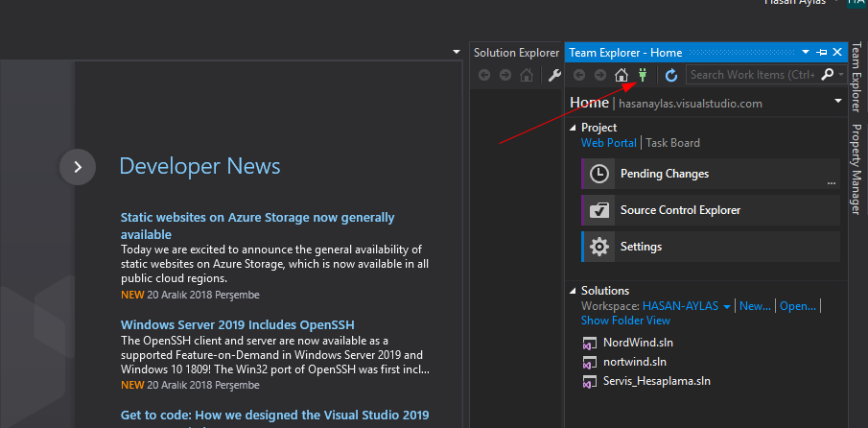
Task: Click New... solution link
Action: pos(755,306)
